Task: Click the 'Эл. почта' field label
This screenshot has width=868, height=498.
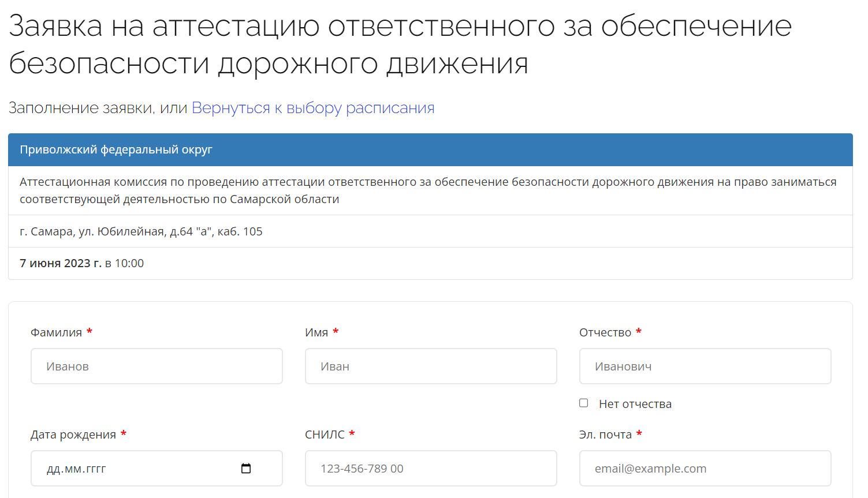Action: click(x=605, y=435)
